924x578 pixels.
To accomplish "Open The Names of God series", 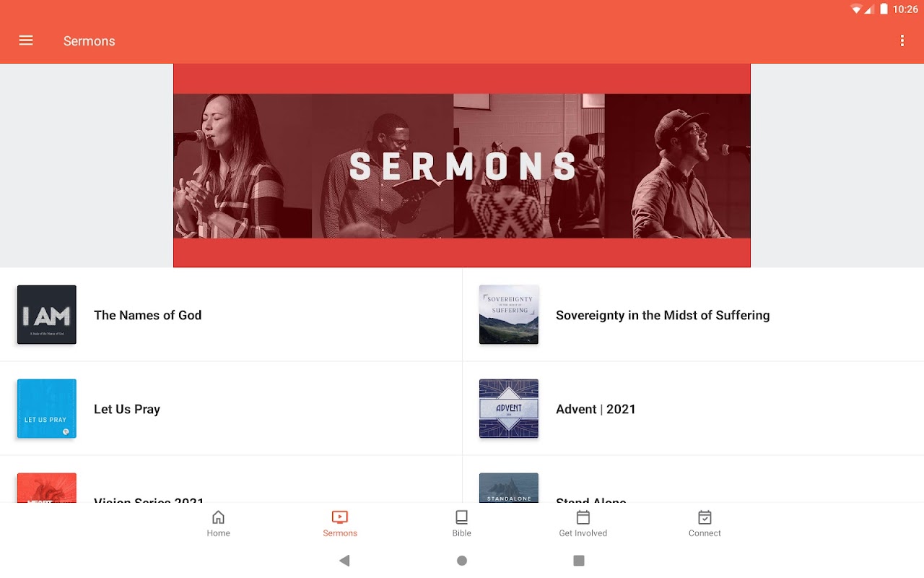I will click(231, 315).
